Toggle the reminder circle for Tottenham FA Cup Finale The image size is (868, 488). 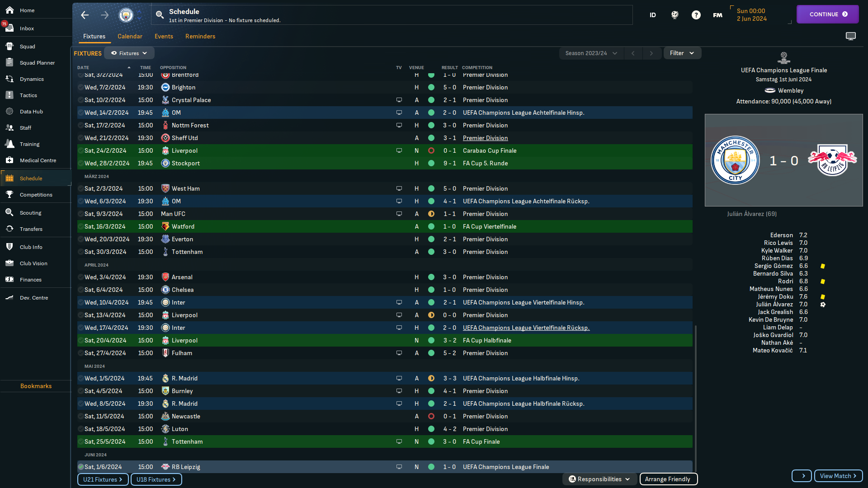(x=81, y=441)
